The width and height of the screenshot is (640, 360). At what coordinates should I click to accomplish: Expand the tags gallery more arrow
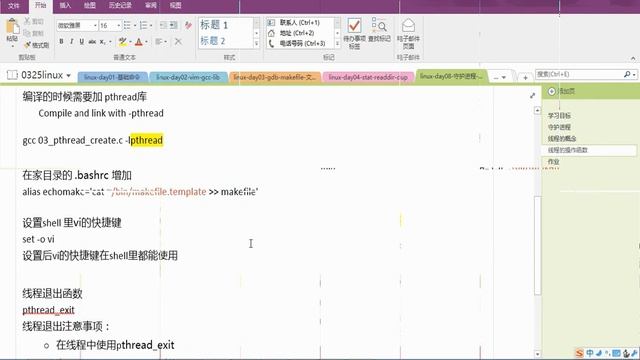coord(337,44)
